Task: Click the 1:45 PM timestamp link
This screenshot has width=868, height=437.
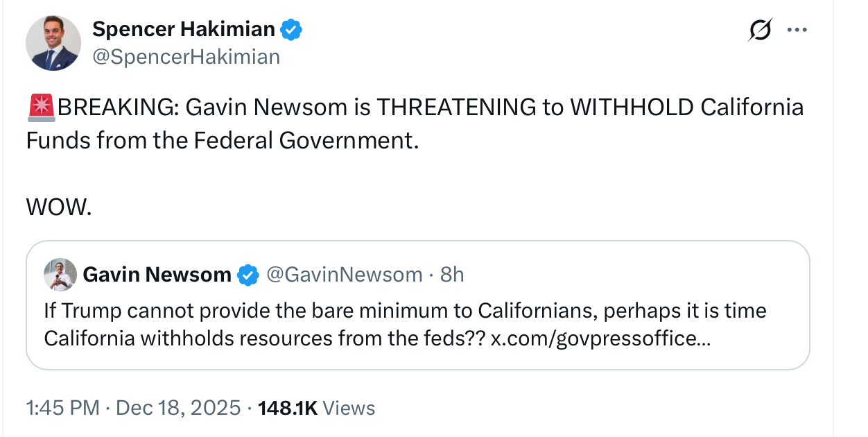Action: pyautogui.click(x=62, y=408)
